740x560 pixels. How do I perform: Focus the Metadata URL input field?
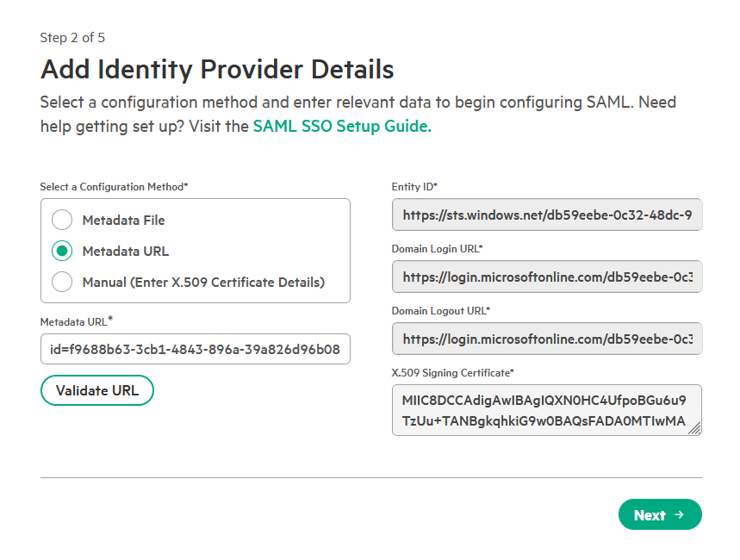pos(196,349)
